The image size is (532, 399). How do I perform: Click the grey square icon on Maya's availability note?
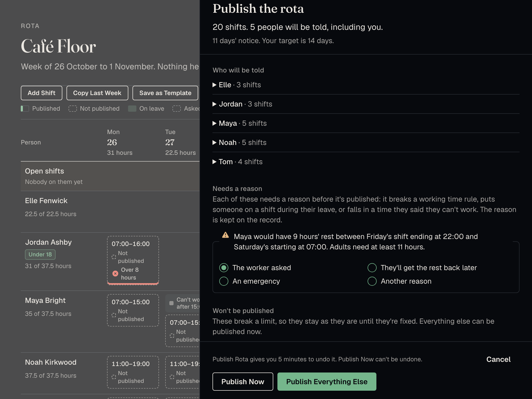tap(171, 303)
